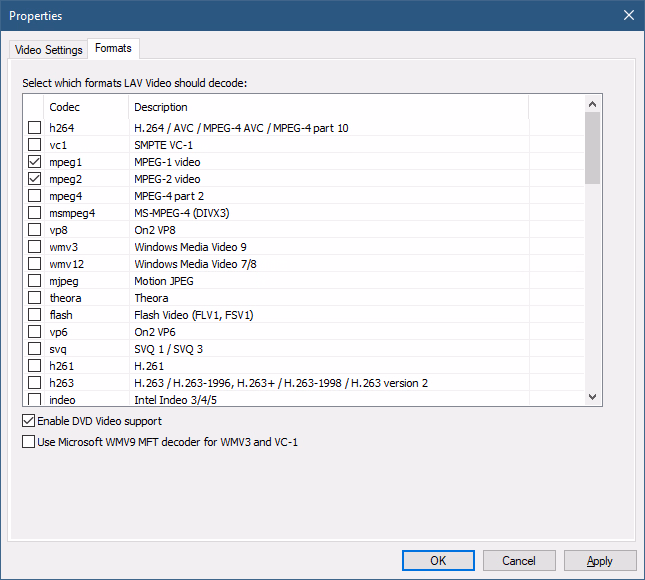Uncheck the mpeg1 codec checkbox
Screen dimensions: 645x580
35,162
